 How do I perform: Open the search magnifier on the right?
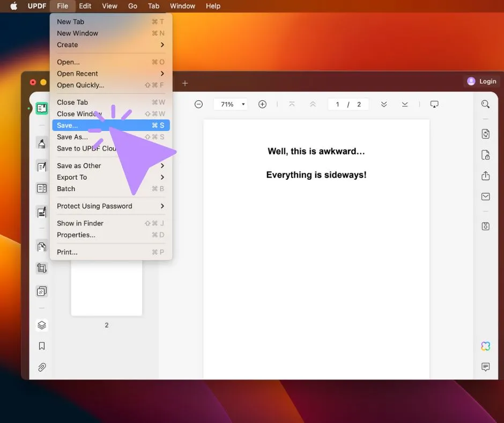click(485, 104)
